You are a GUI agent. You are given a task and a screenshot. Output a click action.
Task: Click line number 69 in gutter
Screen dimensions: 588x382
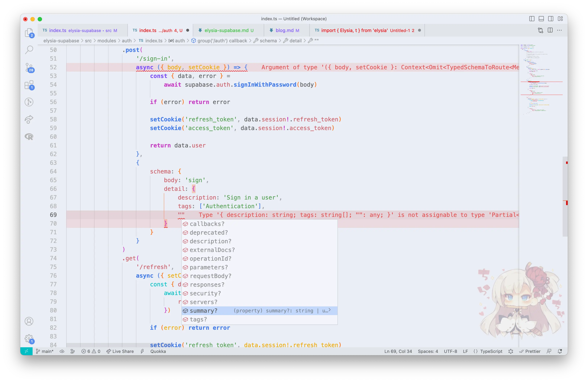point(53,215)
